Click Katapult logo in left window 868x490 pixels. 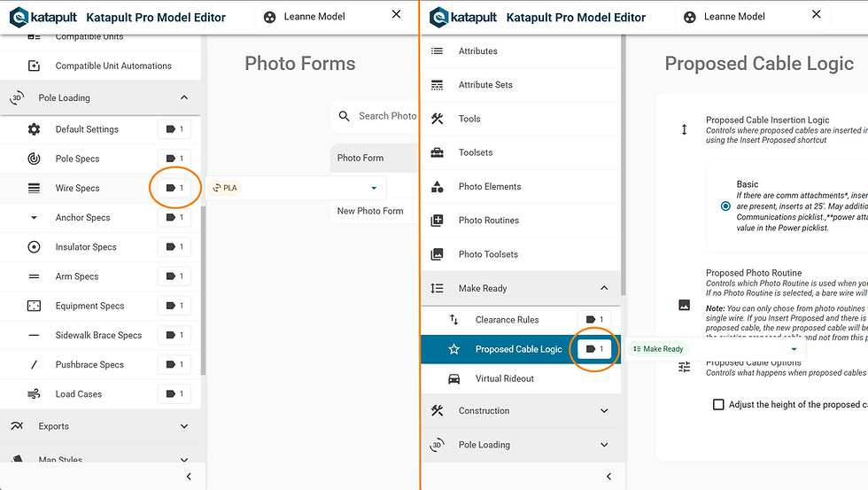tap(43, 17)
